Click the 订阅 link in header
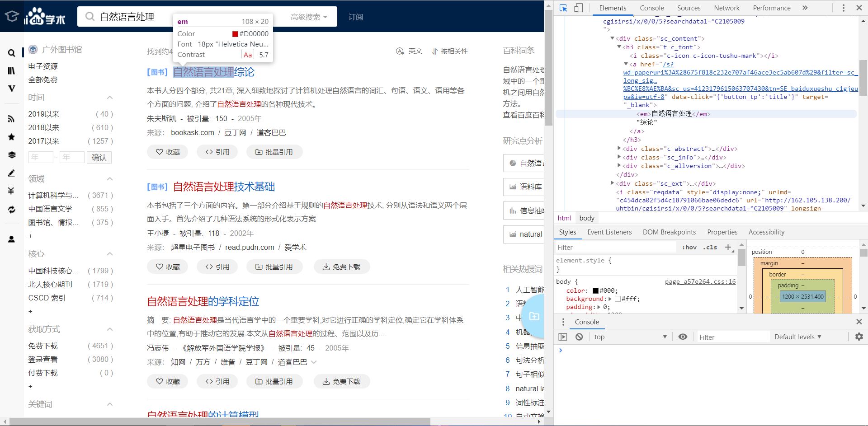This screenshot has width=868, height=426. tap(355, 17)
